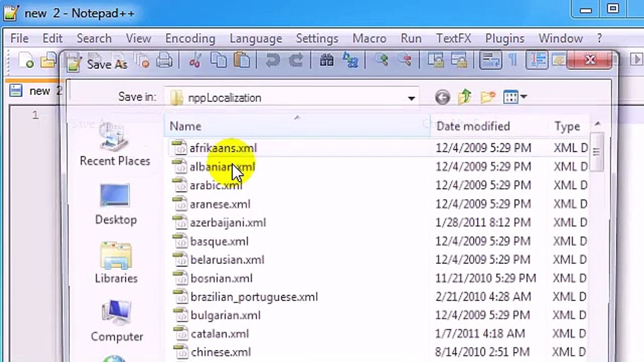Open the Language menu
The width and height of the screenshot is (644, 362).
tap(256, 38)
